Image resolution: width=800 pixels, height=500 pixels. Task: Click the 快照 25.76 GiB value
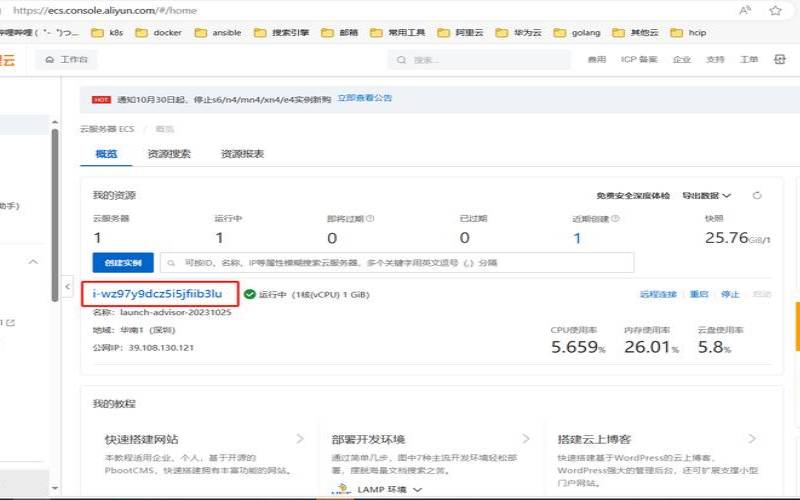(x=738, y=238)
